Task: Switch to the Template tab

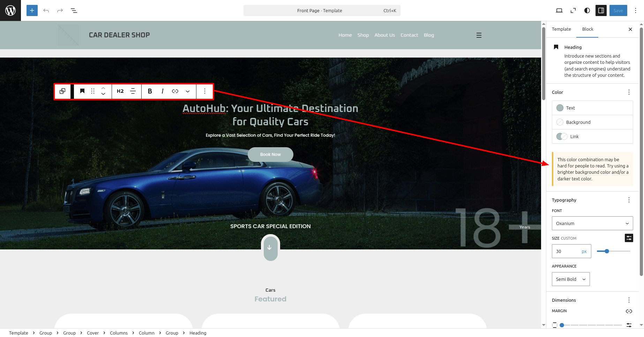Action: [x=561, y=29]
